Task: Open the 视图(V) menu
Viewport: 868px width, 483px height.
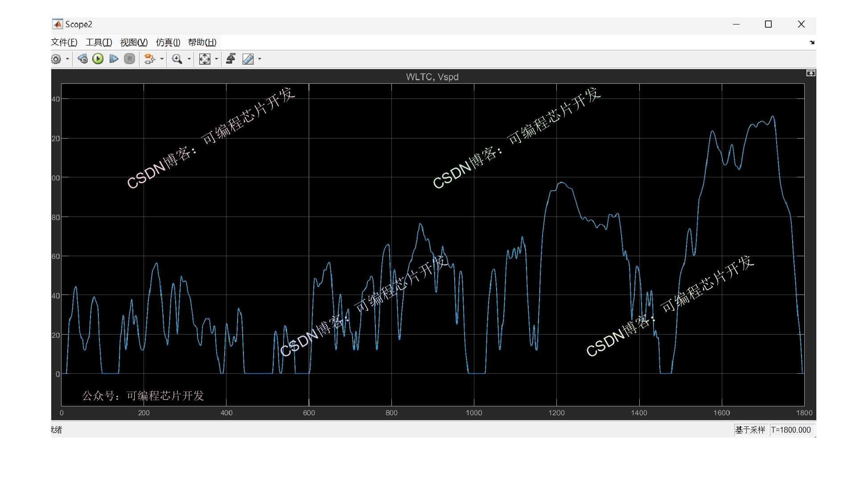Action: [x=134, y=42]
